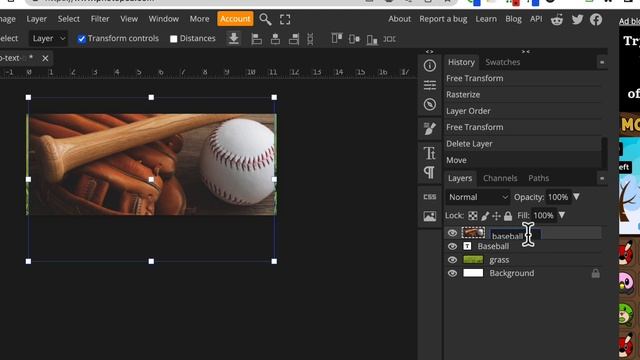The height and width of the screenshot is (360, 640).
Task: Open the Character panel icon
Action: (429, 153)
